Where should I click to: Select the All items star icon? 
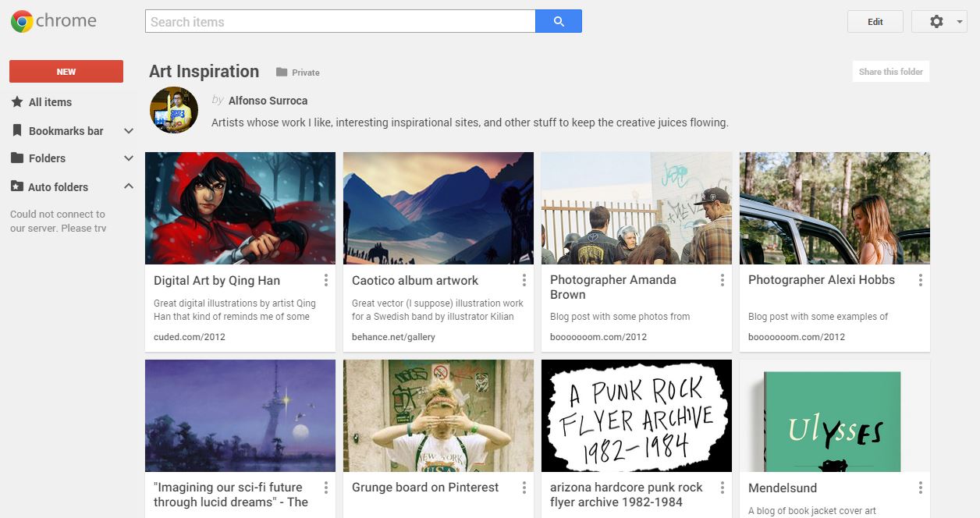[17, 102]
